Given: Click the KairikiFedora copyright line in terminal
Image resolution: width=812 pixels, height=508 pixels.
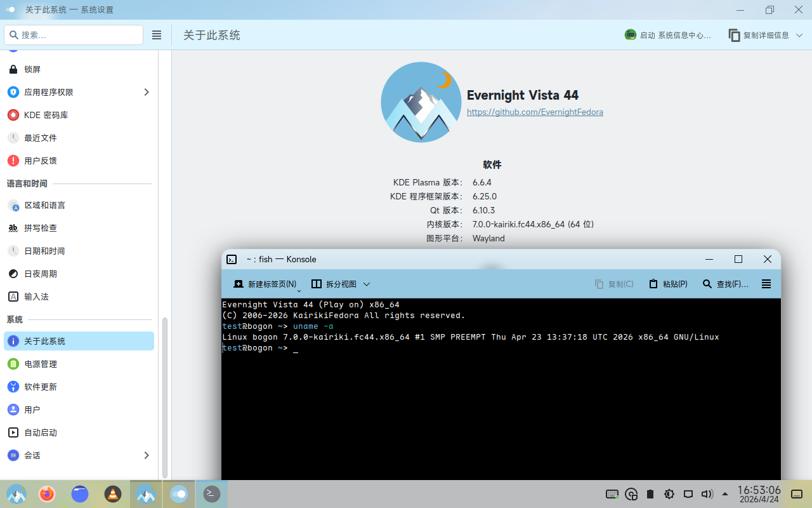Looking at the screenshot, I should [344, 316].
